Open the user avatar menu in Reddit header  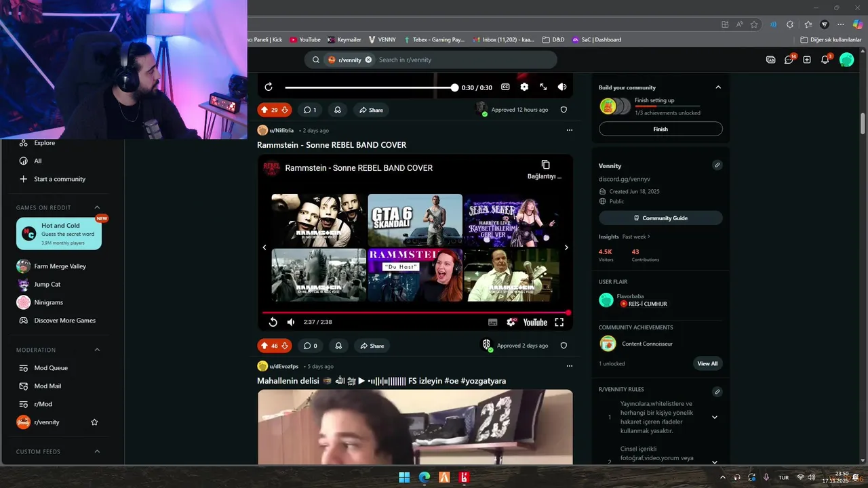846,60
